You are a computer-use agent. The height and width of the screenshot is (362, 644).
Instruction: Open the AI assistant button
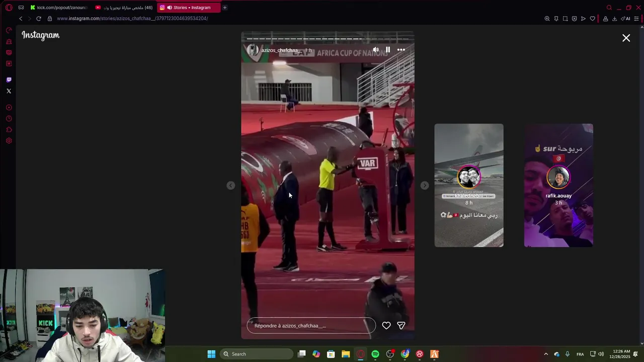(x=625, y=19)
